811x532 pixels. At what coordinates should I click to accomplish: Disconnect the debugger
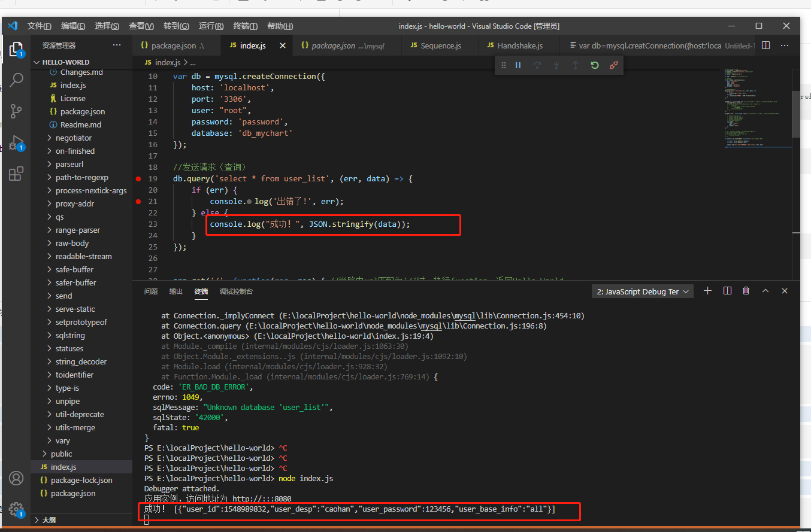coord(613,65)
